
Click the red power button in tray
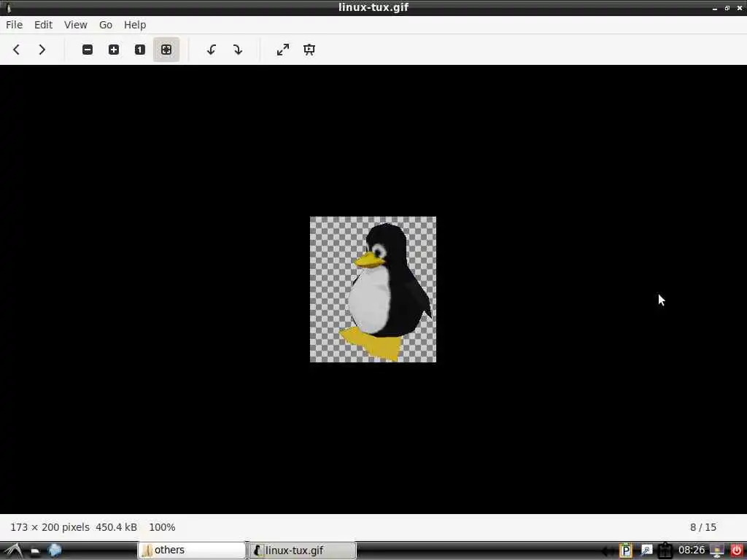click(x=737, y=551)
